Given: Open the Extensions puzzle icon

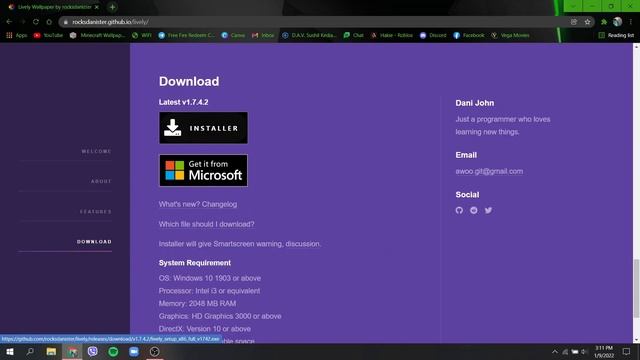Looking at the screenshot, I should tap(604, 22).
